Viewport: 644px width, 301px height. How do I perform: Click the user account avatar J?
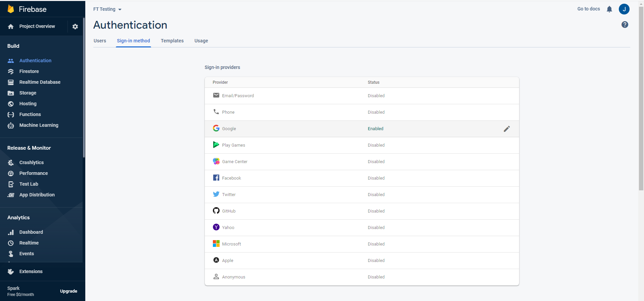click(x=624, y=9)
